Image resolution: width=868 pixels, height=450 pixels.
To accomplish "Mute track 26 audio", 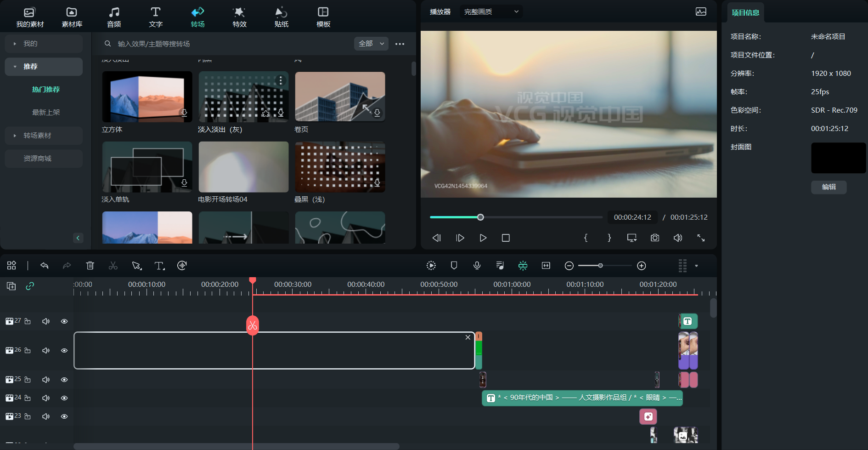I will tap(46, 351).
